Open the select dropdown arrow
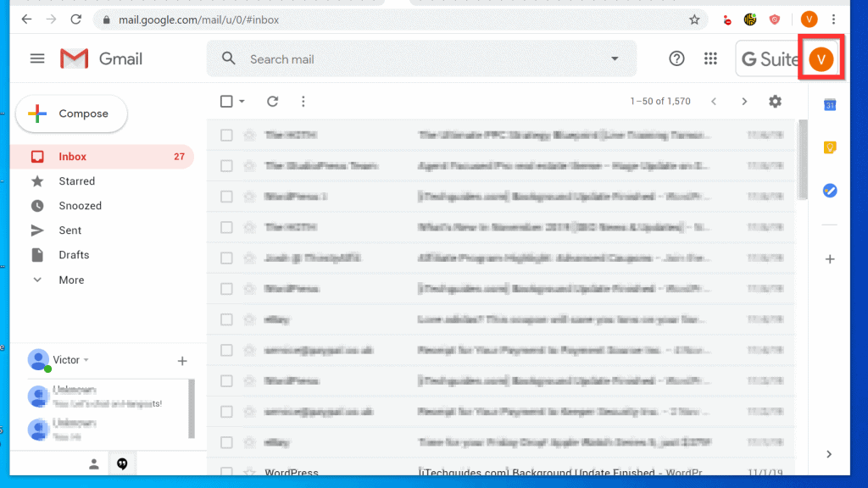Viewport: 868px width, 488px height. (242, 102)
